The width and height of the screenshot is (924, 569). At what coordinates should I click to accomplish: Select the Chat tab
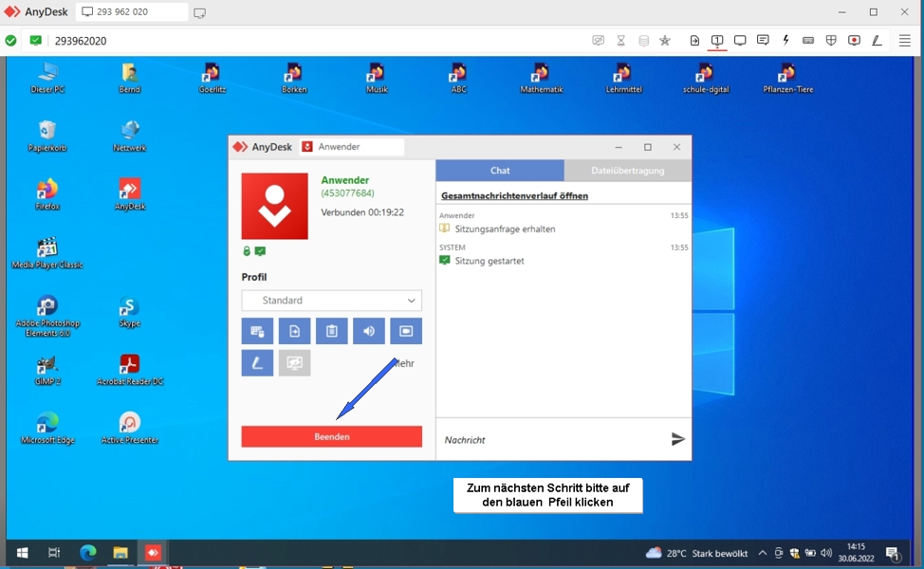(500, 171)
